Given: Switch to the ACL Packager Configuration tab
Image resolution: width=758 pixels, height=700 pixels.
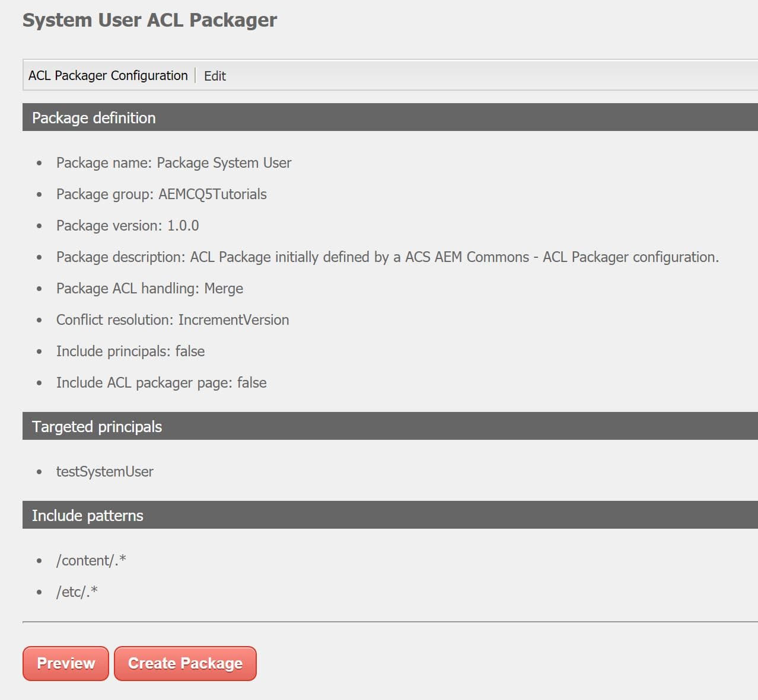Looking at the screenshot, I should (108, 75).
